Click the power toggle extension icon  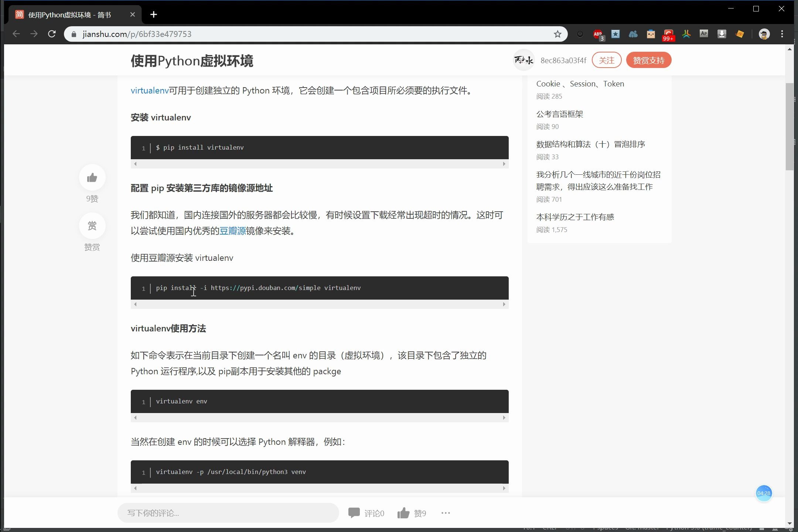(579, 34)
